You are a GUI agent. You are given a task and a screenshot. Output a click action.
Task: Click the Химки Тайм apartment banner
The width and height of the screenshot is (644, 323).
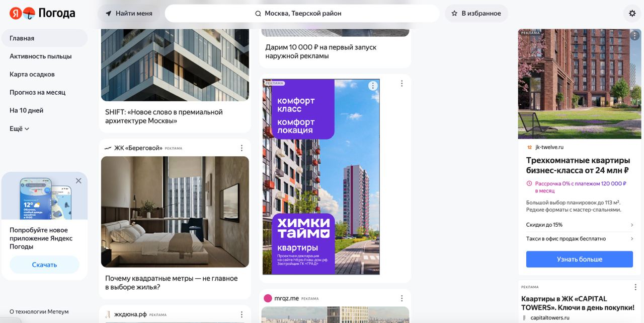pyautogui.click(x=321, y=177)
